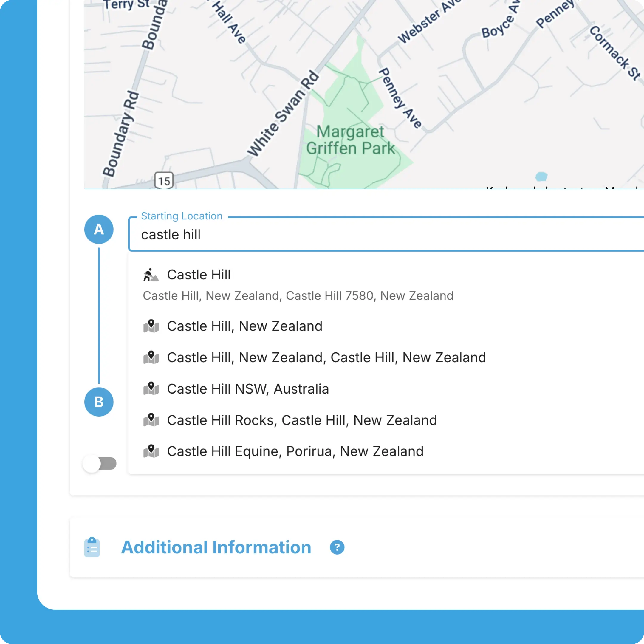The width and height of the screenshot is (644, 644).
Task: Open the help tooltip beside Additional Information
Action: (337, 547)
